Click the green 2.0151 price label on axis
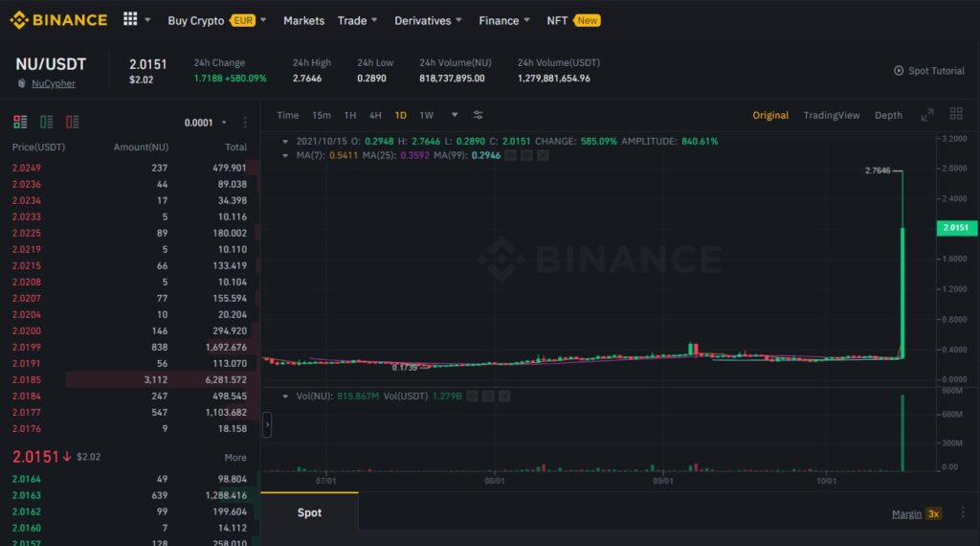This screenshot has height=546, width=980. (x=956, y=228)
